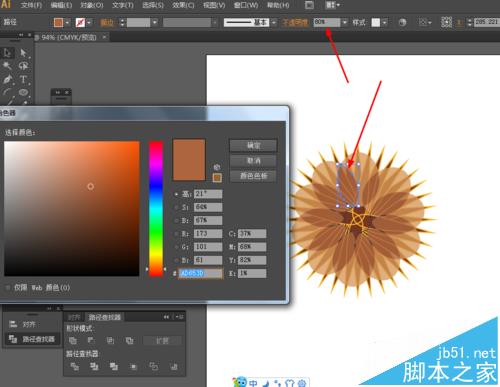This screenshot has width=500, height=387.
Task: Select the blue channel radio button
Action: (176, 260)
